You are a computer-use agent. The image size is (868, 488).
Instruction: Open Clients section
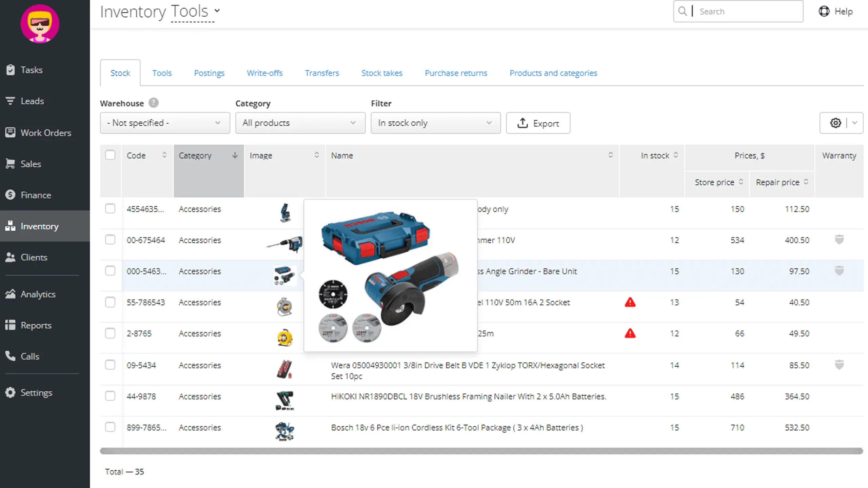point(26,257)
